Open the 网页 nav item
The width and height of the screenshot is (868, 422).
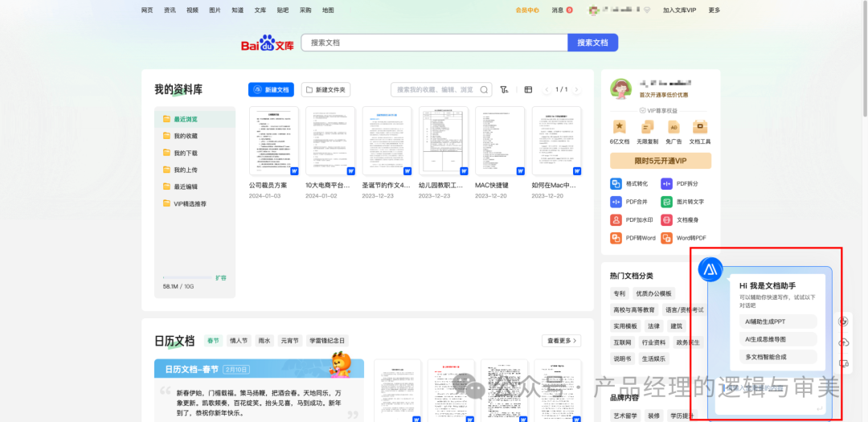tap(147, 10)
